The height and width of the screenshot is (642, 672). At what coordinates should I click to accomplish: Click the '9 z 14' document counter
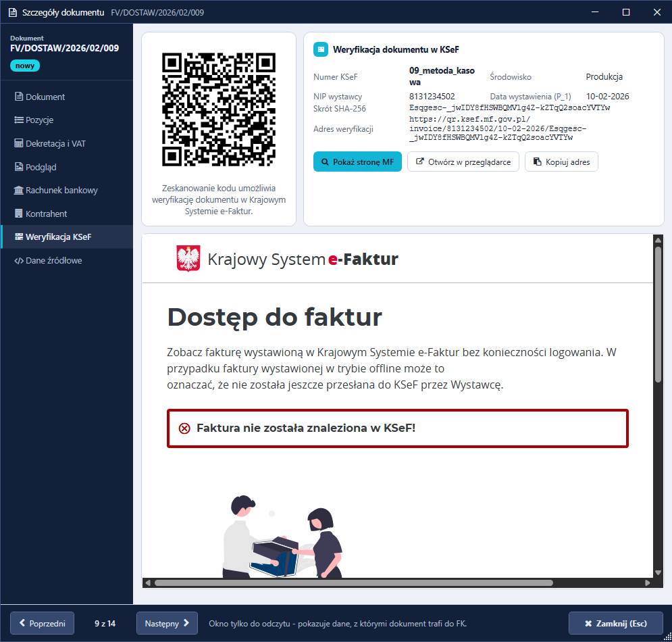(x=105, y=623)
